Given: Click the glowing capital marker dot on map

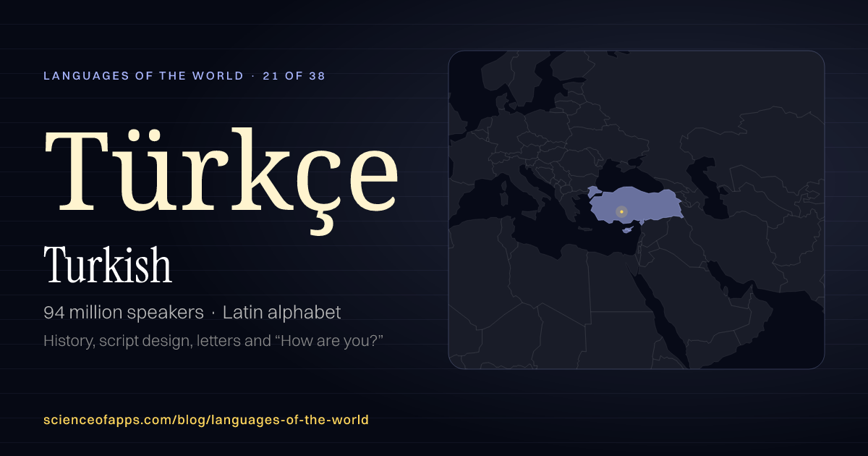Looking at the screenshot, I should click(621, 212).
